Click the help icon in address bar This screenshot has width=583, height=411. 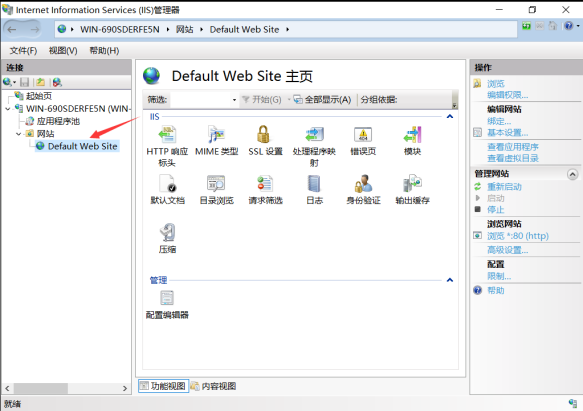(x=568, y=26)
